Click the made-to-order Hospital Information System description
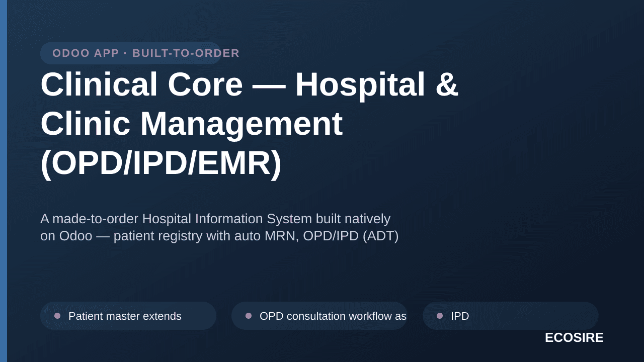Screen dimensions: 644x362 tap(219, 227)
